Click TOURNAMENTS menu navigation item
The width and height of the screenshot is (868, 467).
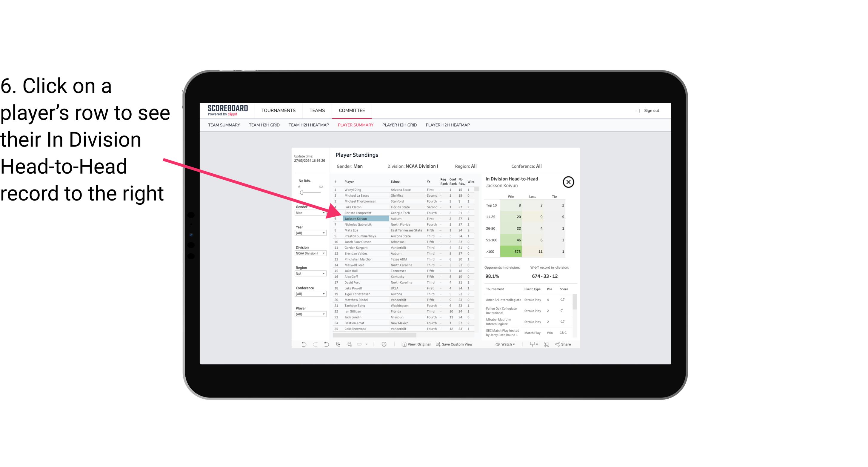tap(278, 110)
